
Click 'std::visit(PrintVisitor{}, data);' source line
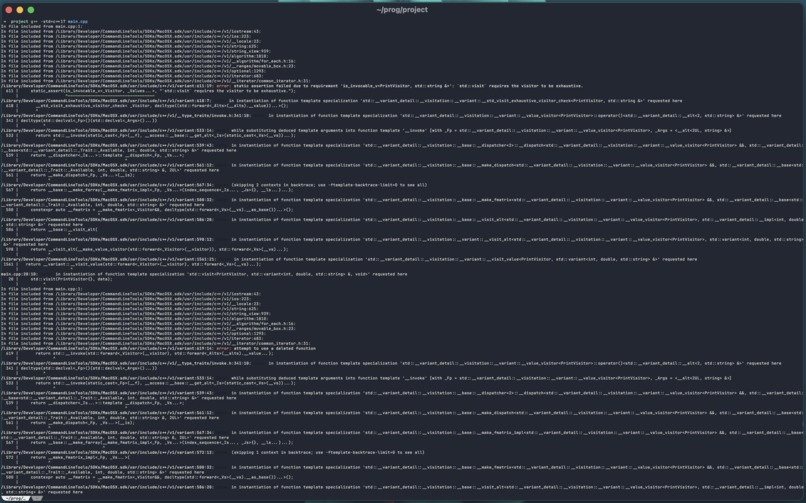(71, 279)
